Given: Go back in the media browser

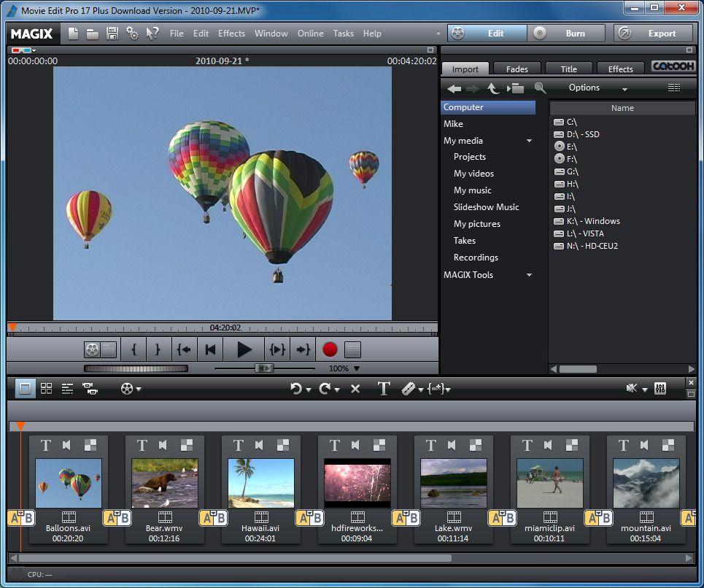Looking at the screenshot, I should [454, 88].
